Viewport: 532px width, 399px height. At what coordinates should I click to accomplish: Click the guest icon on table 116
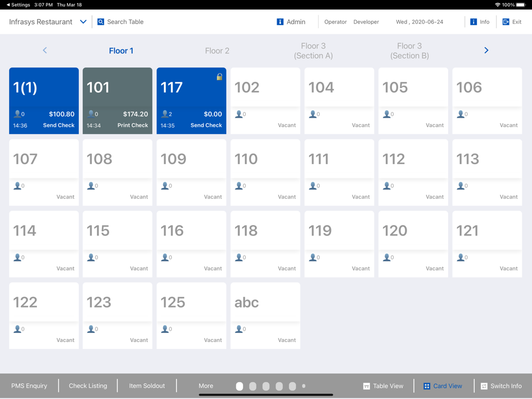point(165,257)
